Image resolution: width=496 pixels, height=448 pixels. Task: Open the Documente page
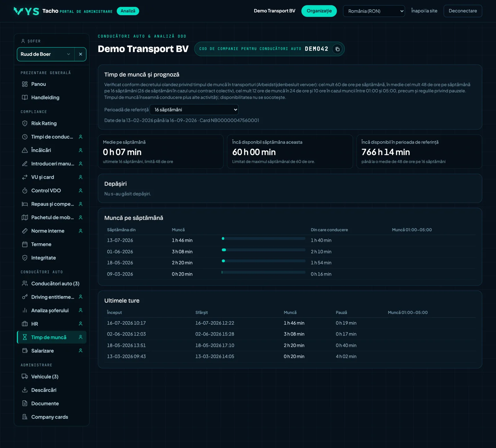[51, 403]
